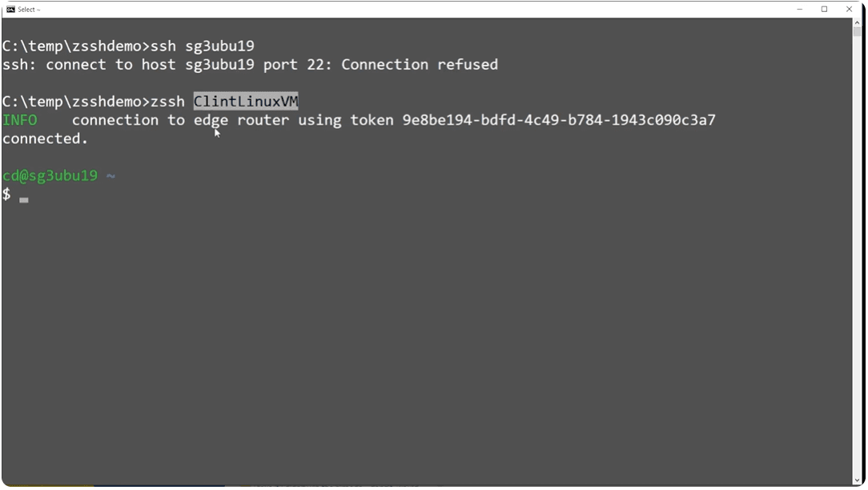Click the blinking block cursor
868x490 pixels.
click(x=23, y=200)
